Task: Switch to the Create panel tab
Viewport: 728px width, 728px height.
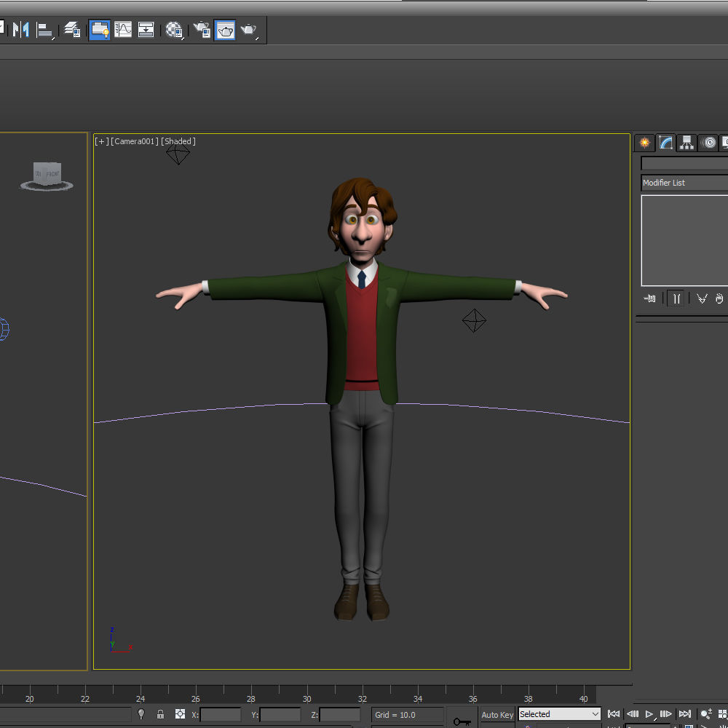Action: pyautogui.click(x=644, y=143)
